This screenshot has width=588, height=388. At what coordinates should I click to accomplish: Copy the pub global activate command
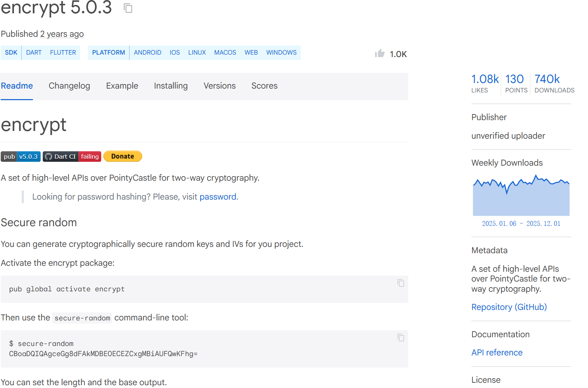401,283
